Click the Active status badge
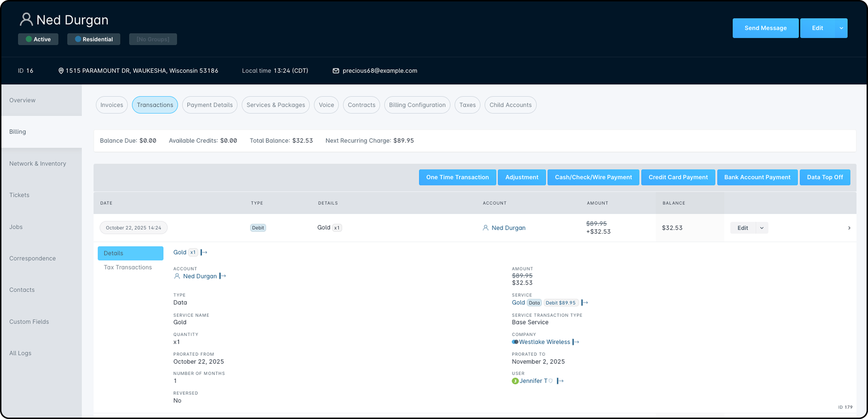 (38, 39)
